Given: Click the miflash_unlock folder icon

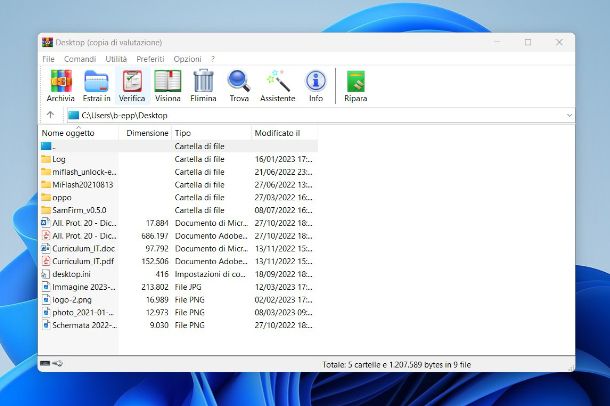Looking at the screenshot, I should 46,172.
